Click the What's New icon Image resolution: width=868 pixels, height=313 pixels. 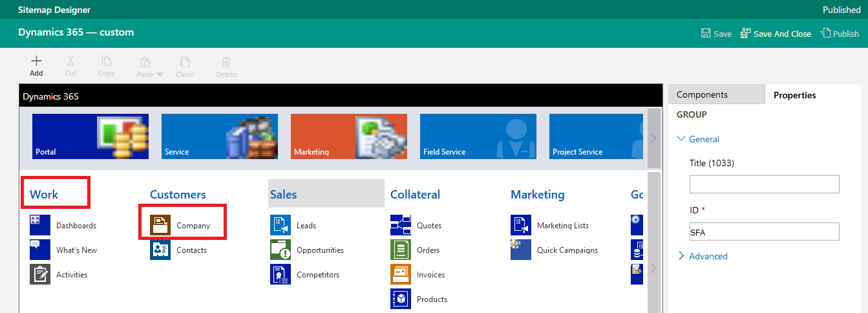[40, 250]
